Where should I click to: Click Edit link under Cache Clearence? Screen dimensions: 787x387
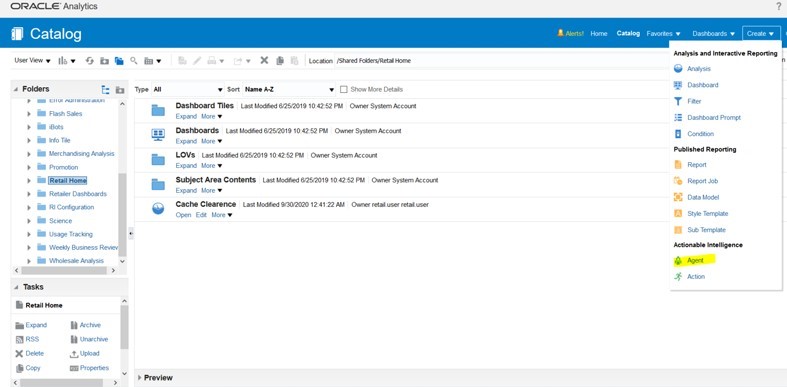[x=201, y=215]
